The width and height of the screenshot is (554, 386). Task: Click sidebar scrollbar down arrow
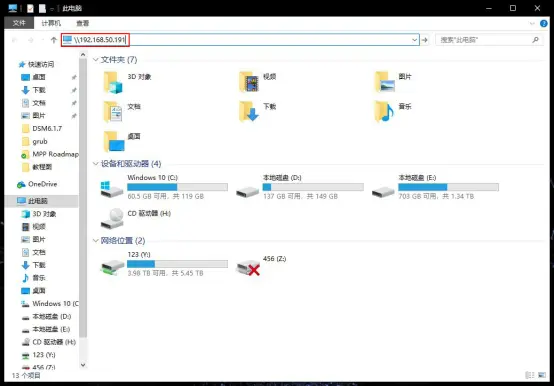tap(83, 365)
